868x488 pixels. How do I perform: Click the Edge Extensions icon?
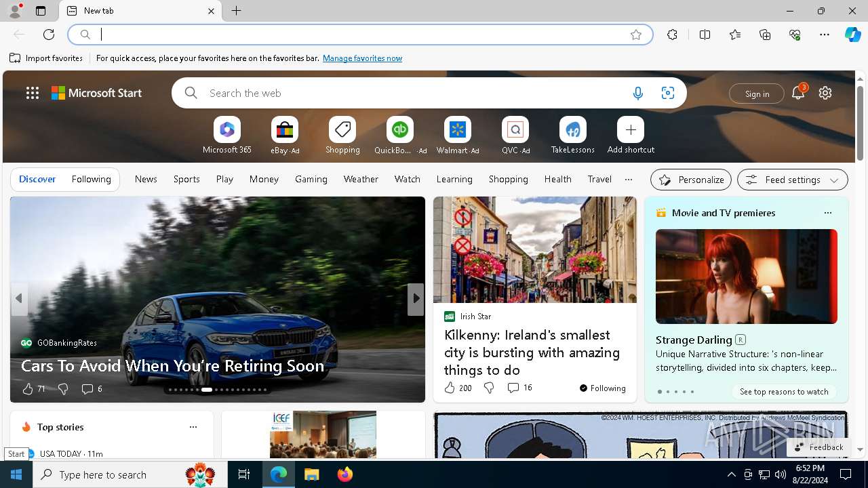tap(672, 35)
